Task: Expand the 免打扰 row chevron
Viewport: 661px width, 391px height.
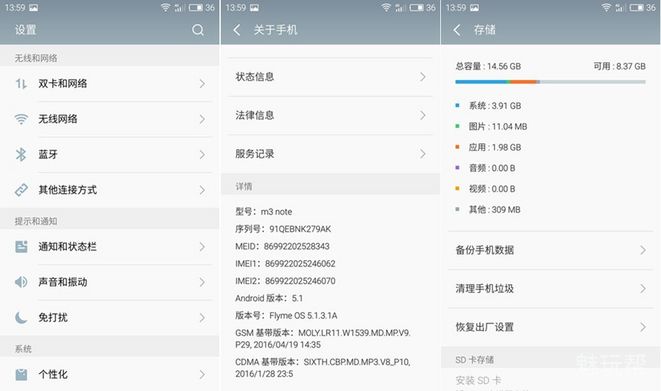Action: [202, 317]
